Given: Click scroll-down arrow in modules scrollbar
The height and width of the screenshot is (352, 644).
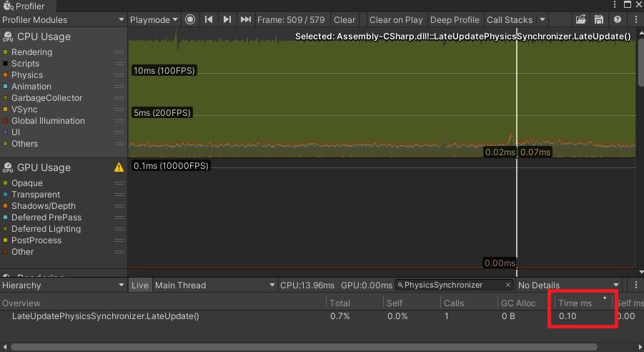Looking at the screenshot, I should coord(640,272).
